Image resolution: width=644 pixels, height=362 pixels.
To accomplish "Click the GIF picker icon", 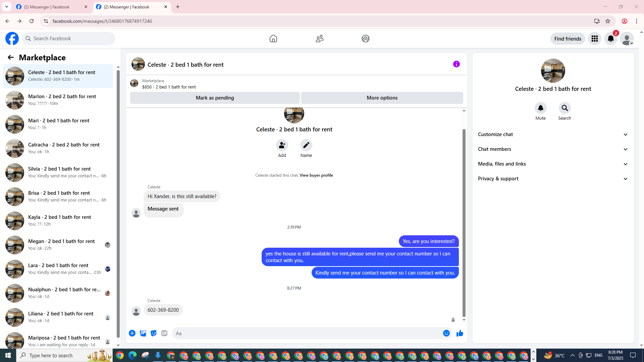I will point(164,333).
